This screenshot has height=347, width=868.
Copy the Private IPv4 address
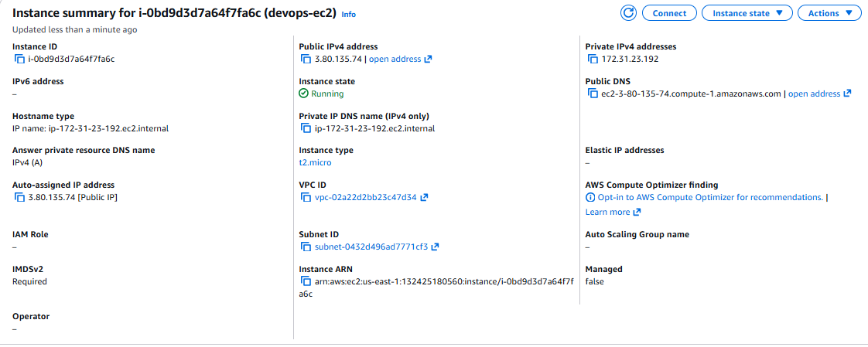pos(593,59)
